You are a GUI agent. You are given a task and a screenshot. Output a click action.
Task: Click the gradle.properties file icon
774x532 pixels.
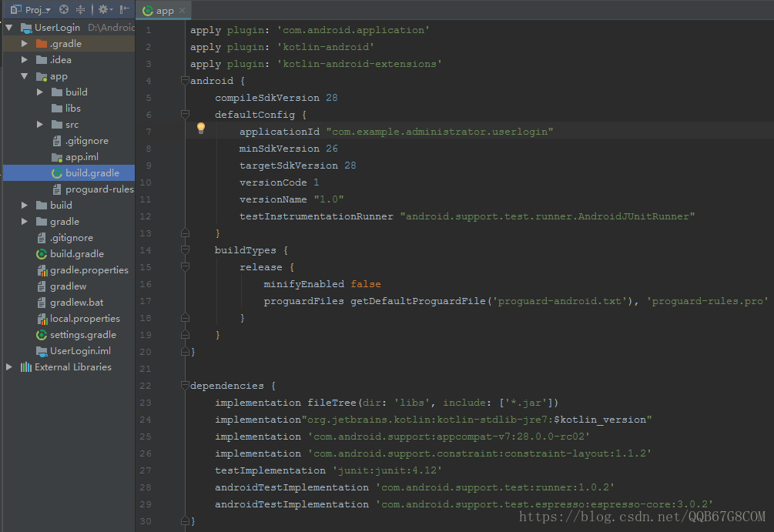[42, 270]
